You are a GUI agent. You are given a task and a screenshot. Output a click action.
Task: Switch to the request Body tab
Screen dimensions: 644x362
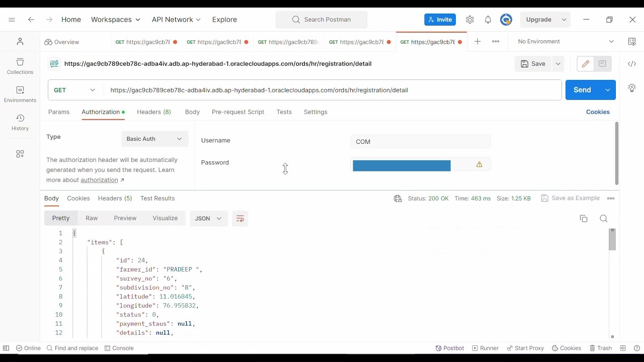coord(192,112)
